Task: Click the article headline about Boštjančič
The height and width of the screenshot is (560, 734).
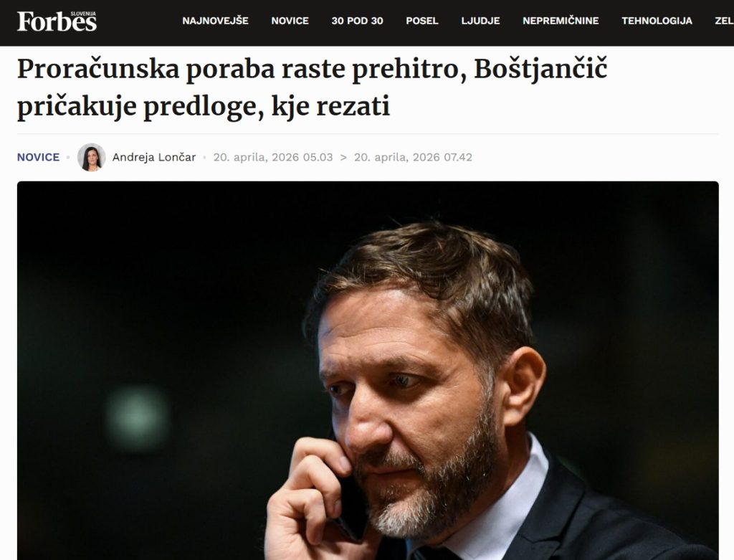Action: pos(313,87)
